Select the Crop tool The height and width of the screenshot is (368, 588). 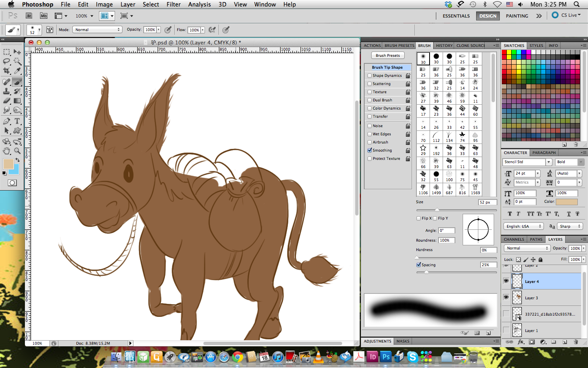7,71
